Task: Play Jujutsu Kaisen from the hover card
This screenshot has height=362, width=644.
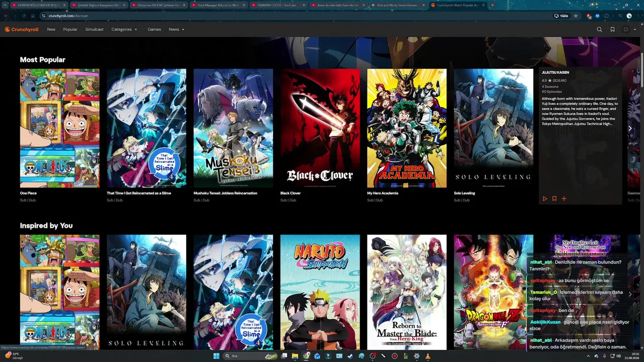Action: point(545,199)
